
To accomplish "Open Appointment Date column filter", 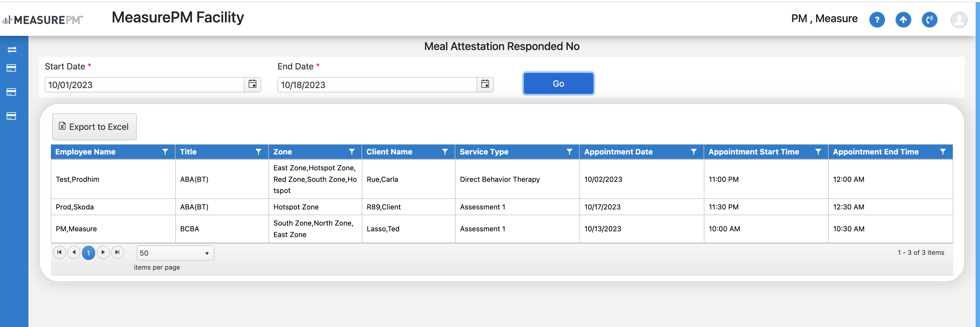I will pos(693,152).
